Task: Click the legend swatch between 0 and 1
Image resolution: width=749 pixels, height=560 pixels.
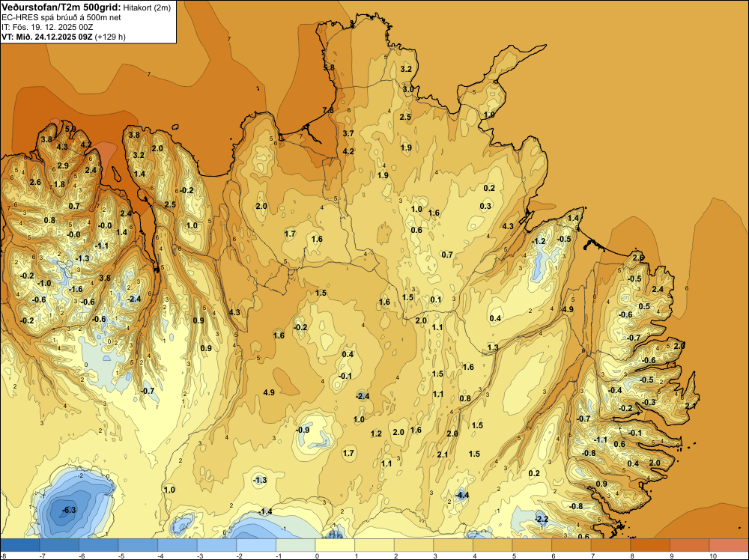Action: (x=335, y=545)
